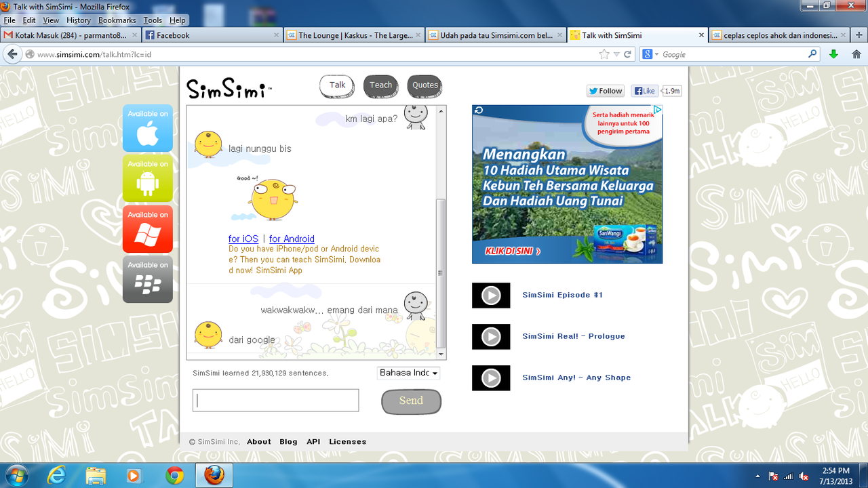Image resolution: width=868 pixels, height=488 pixels.
Task: Open the Available on BlackBerry badge
Action: pyautogui.click(x=148, y=279)
